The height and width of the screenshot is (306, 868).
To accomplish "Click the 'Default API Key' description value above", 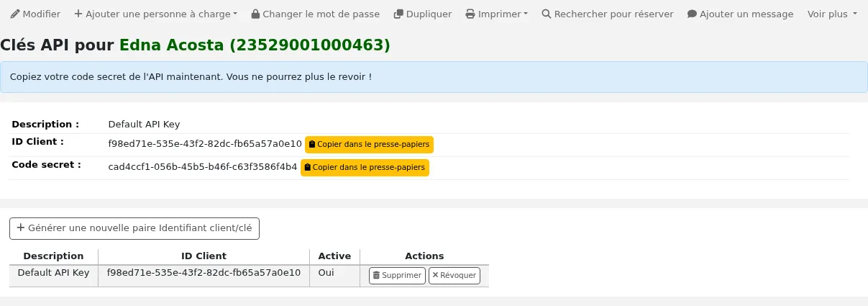I will point(144,124).
